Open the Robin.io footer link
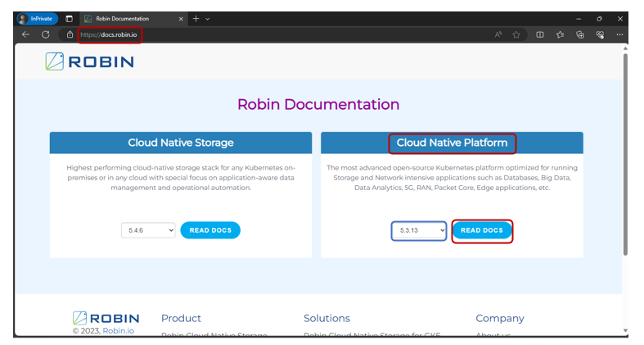Image resolution: width=644 pixels, height=345 pixels. pos(119,330)
